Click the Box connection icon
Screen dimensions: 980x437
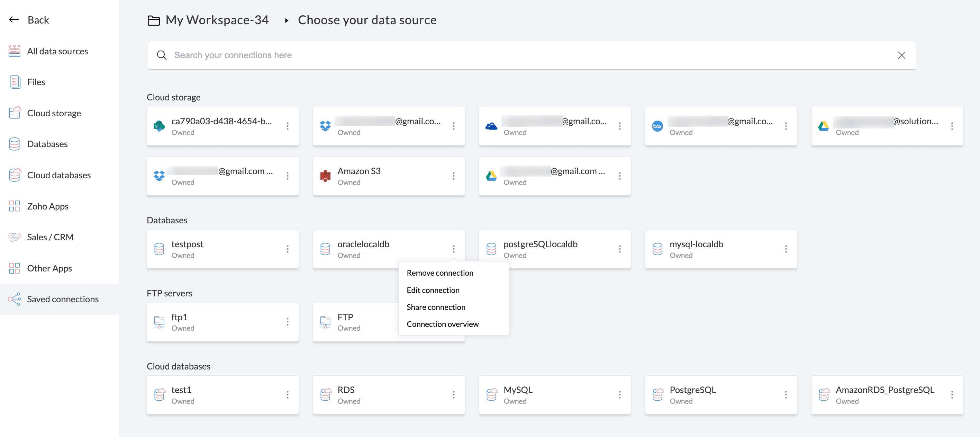click(657, 126)
